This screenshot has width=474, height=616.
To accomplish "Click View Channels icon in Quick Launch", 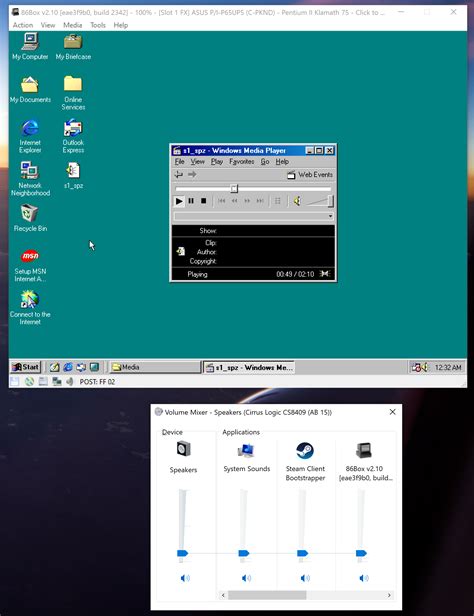I will pyautogui.click(x=94, y=367).
